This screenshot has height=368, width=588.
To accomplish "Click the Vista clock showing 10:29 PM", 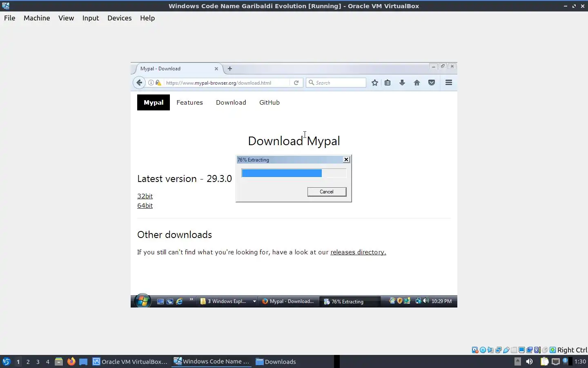I will coord(441,301).
